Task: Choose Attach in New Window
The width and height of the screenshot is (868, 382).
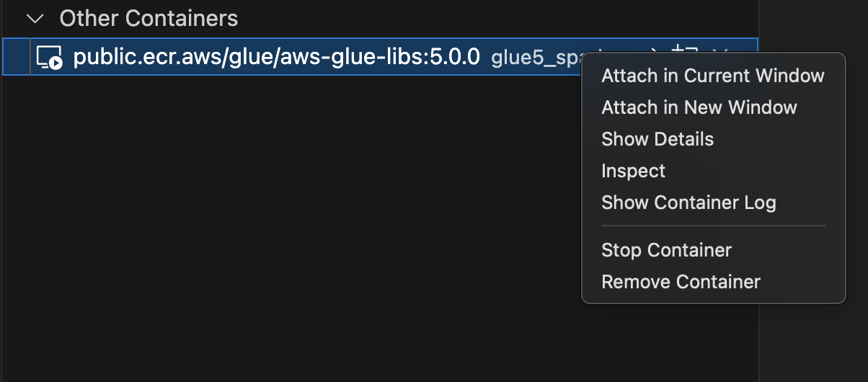Action: pyautogui.click(x=699, y=107)
